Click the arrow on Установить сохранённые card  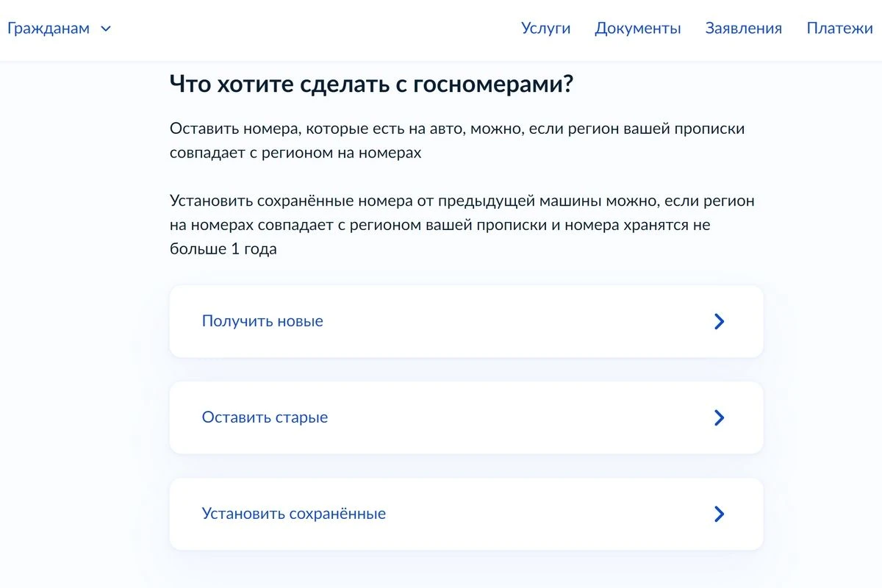tap(720, 514)
